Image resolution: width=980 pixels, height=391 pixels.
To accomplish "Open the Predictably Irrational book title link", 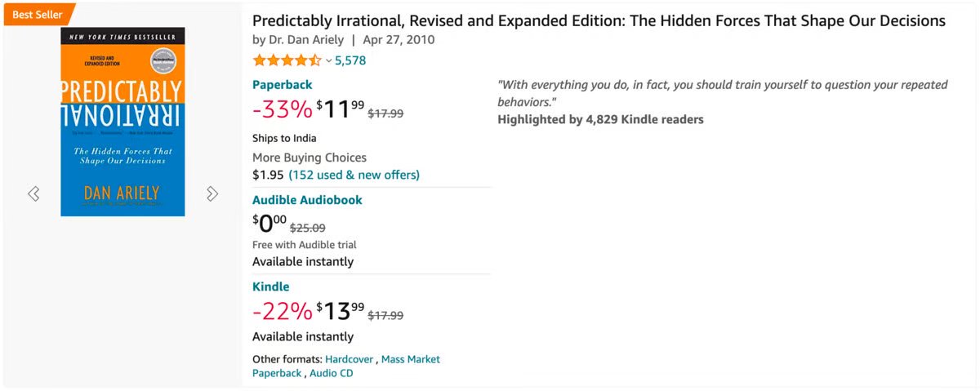I will tap(599, 20).
